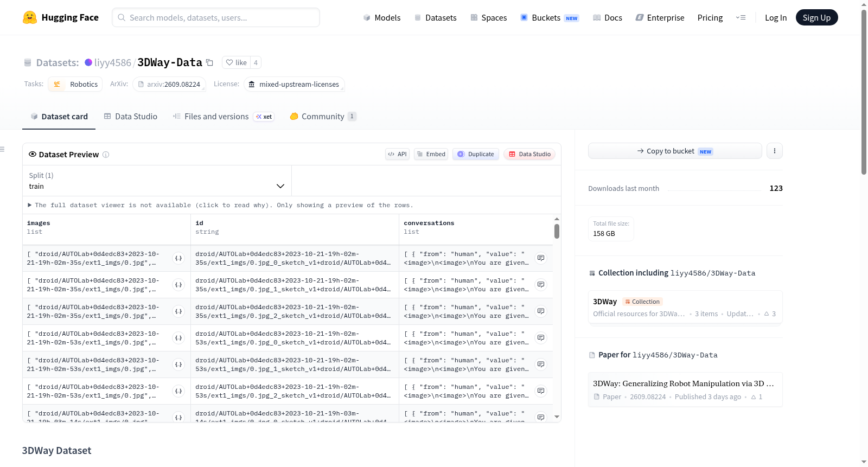The height and width of the screenshot is (467, 868).
Task: Click the API button in Dataset Preview
Action: [x=397, y=154]
